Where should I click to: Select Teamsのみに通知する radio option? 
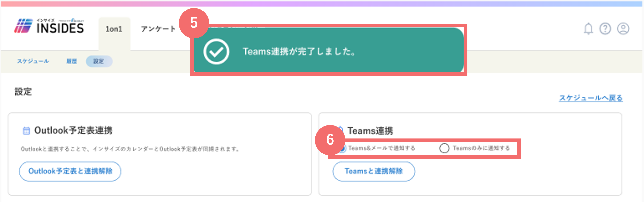pos(444,148)
